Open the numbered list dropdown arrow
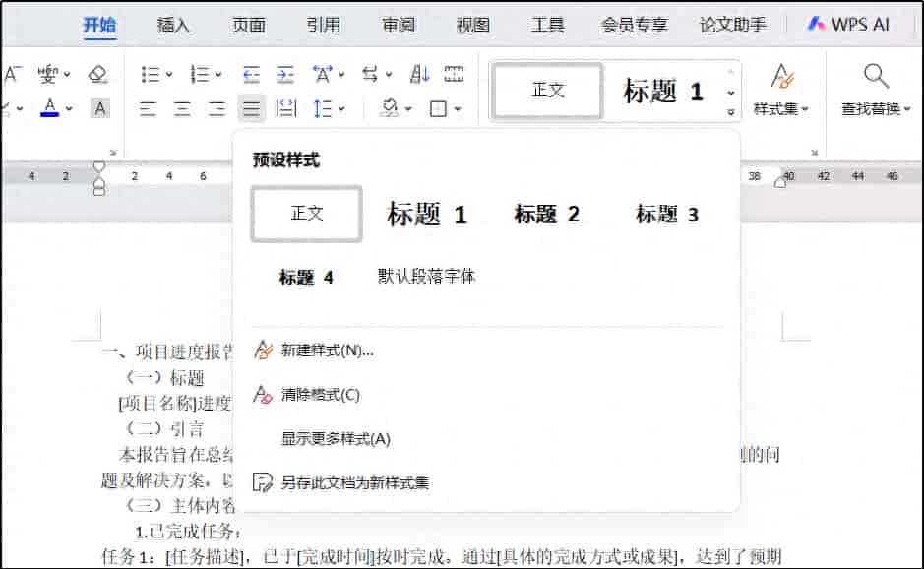This screenshot has height=569, width=924. (218, 74)
